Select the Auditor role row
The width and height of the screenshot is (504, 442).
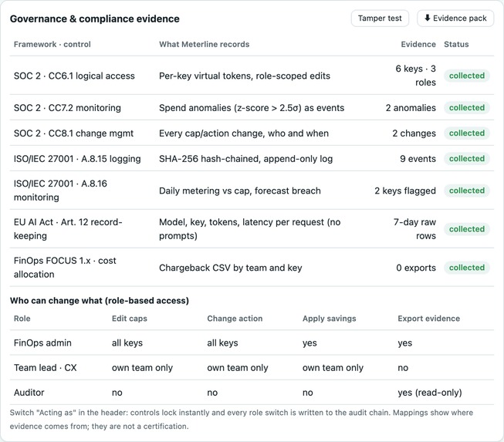point(252,392)
